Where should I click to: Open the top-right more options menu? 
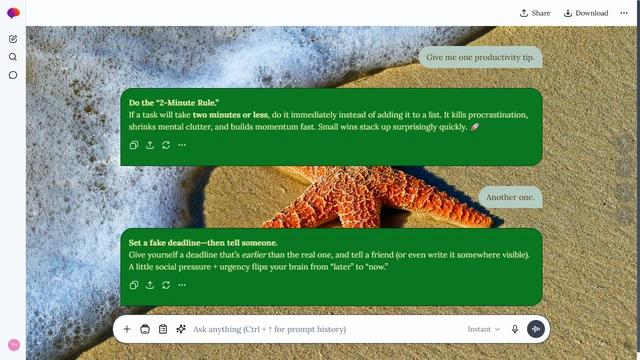click(624, 13)
